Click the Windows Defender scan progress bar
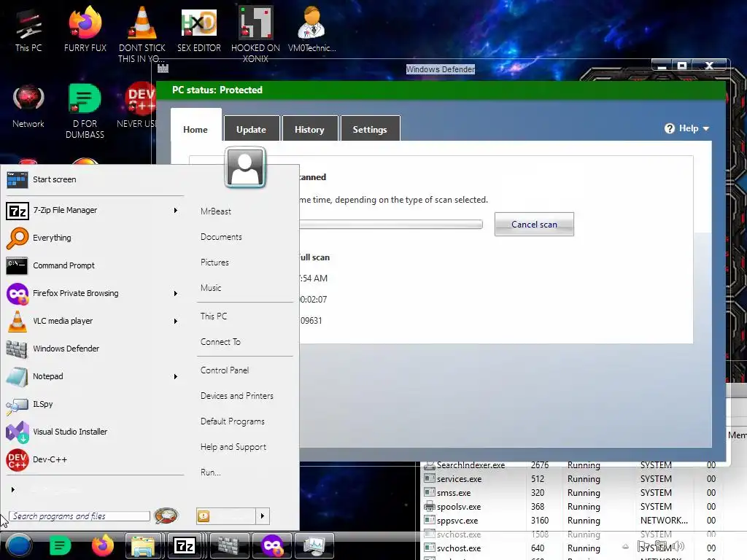 pyautogui.click(x=391, y=225)
